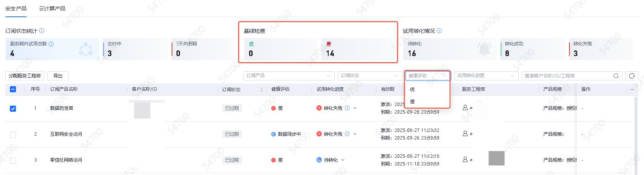Expand the 待转化 status chevron in row 3
This screenshot has width=644, height=175.
(343, 160)
